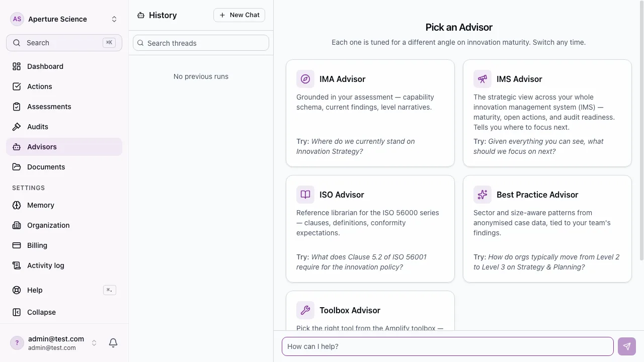644x362 pixels.
Task: Click the IMA Advisor compass icon
Action: [x=305, y=79]
